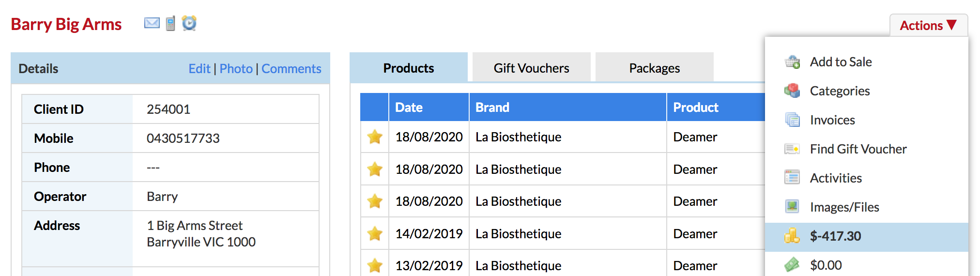Image resolution: width=980 pixels, height=276 pixels.
Task: Click the star in the 13/02/2019 row
Action: click(x=375, y=265)
